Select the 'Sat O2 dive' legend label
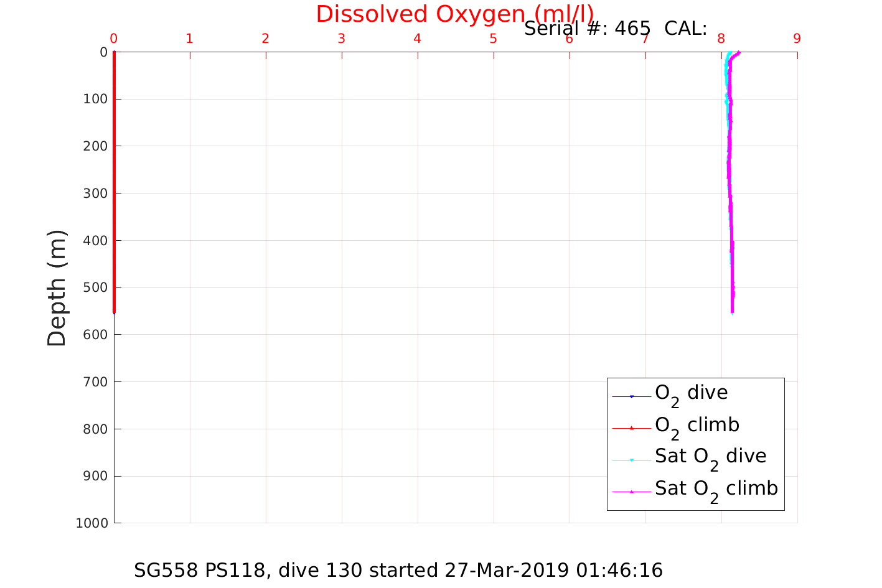The image size is (882, 588). 710,457
